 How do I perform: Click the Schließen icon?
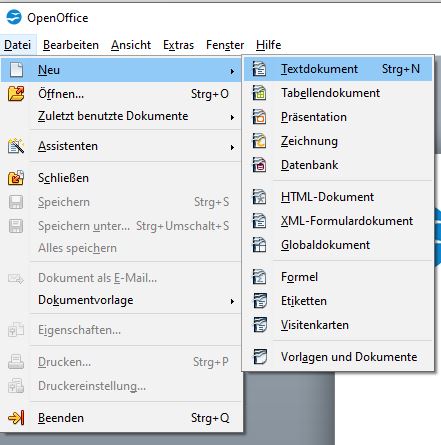[16, 178]
